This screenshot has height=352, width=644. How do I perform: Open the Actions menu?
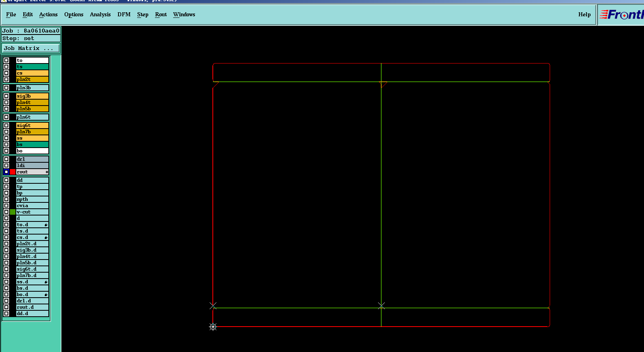pos(48,15)
